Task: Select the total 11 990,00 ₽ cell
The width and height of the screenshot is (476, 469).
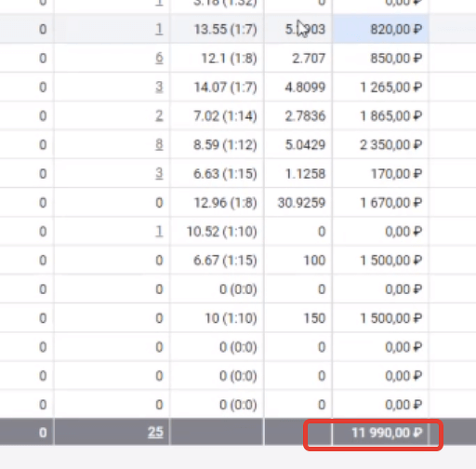Action: pyautogui.click(x=380, y=433)
